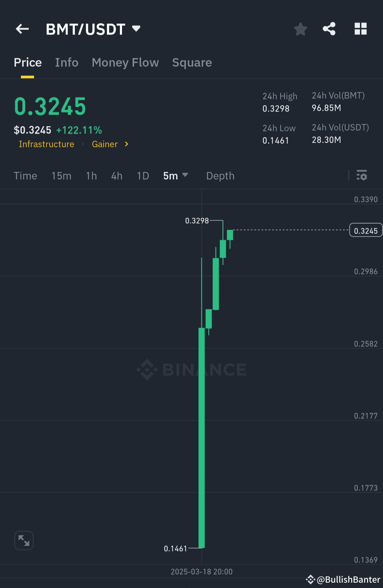Tap the share icon
Viewport: 383px width, 588px height.
tap(329, 29)
